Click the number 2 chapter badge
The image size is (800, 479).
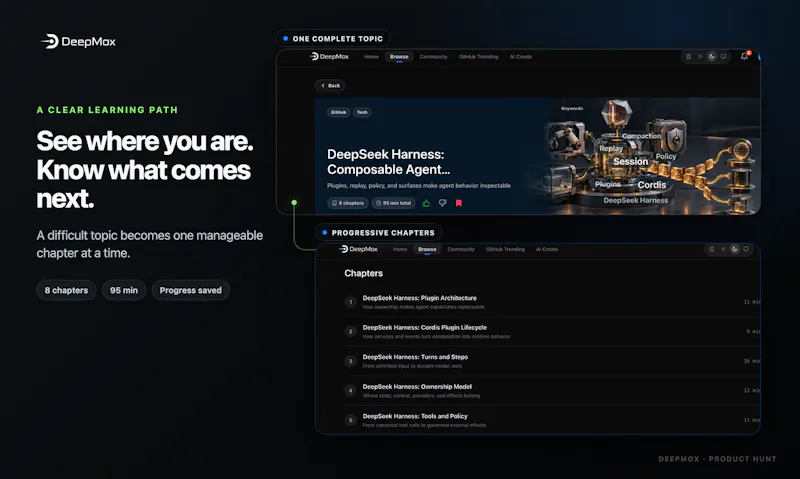coord(351,332)
